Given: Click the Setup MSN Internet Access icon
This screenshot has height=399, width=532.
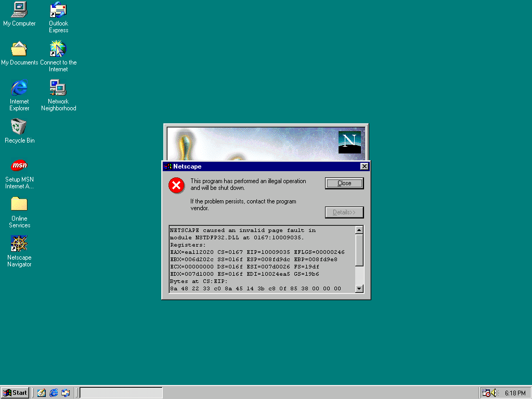Looking at the screenshot, I should 19,174.
